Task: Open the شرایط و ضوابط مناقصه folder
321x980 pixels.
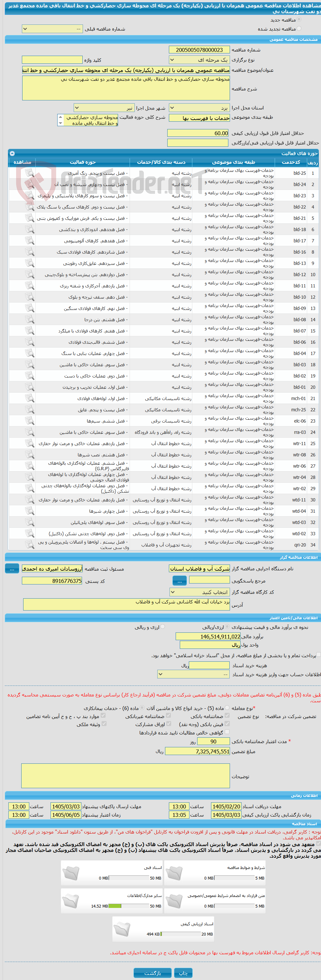Action: tap(174, 873)
